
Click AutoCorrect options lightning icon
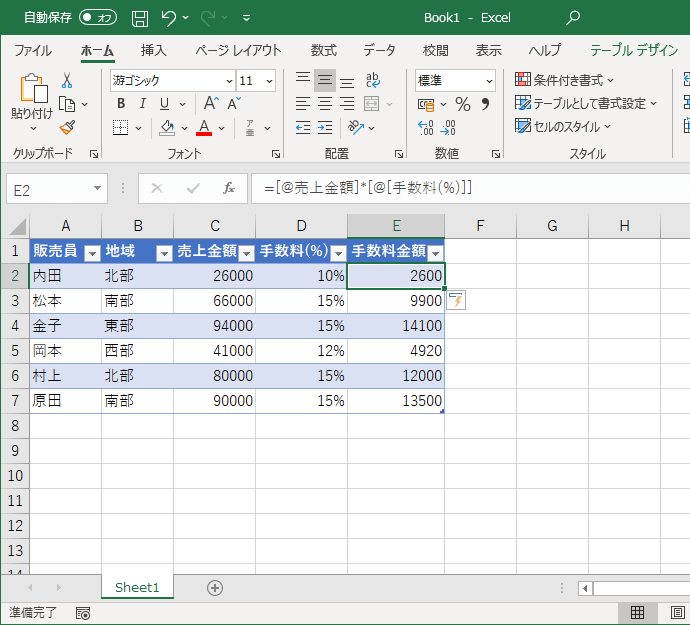pyautogui.click(x=456, y=300)
